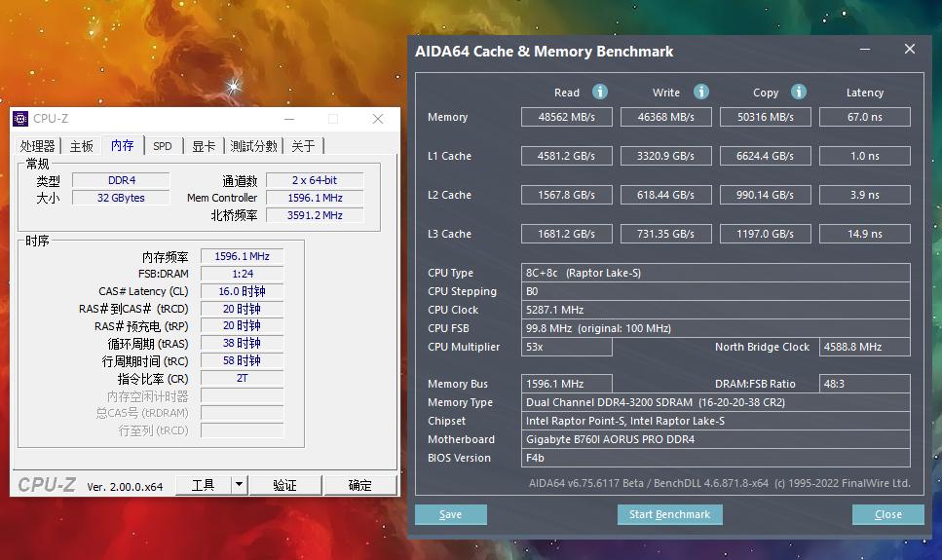Click the tRAS value 38 时钟
The width and height of the screenshot is (942, 560).
(243, 343)
